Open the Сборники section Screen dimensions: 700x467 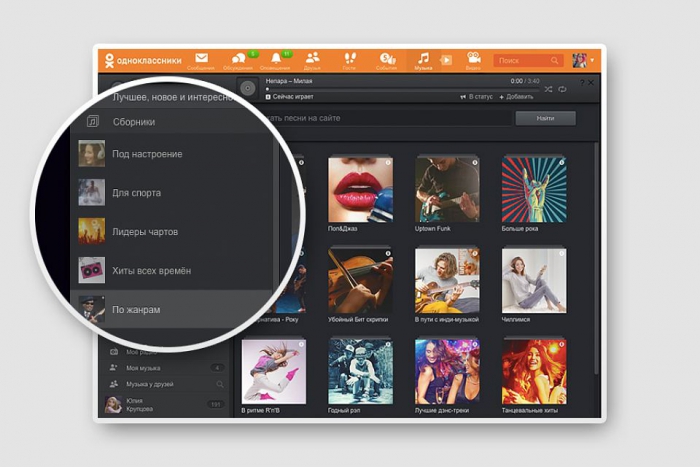[x=172, y=121]
